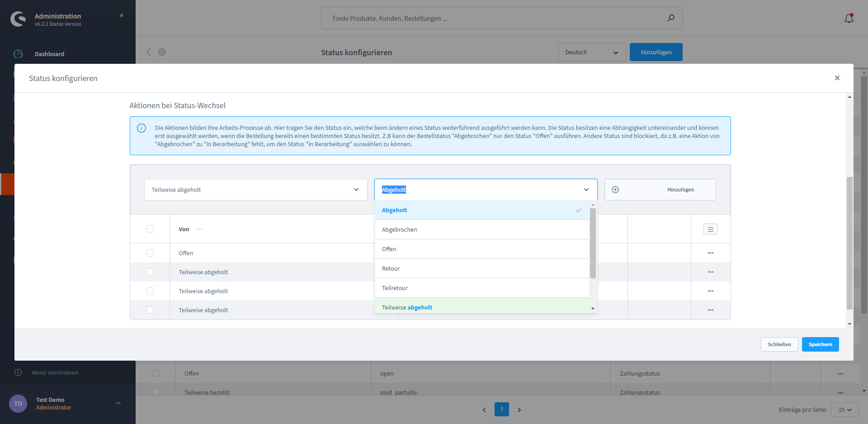Select Offen option in dropdown list
This screenshot has width=868, height=424.
(x=482, y=249)
